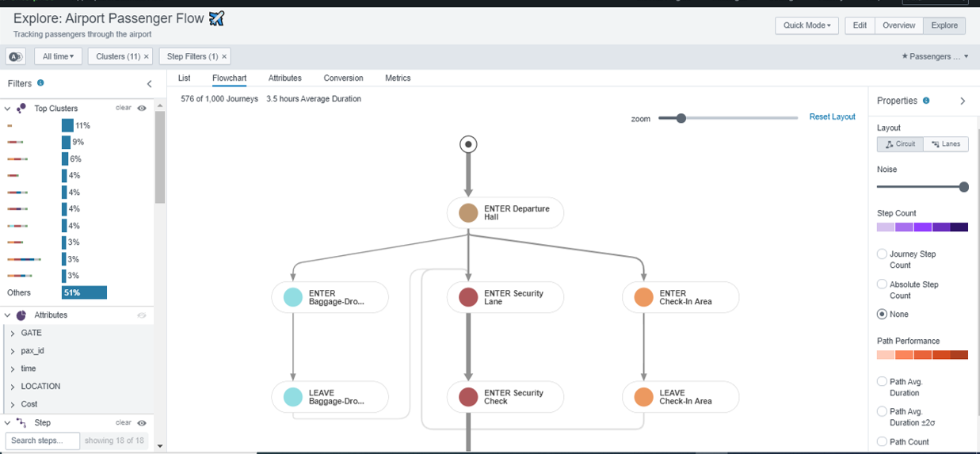Viewport: 980px width, 454px height.
Task: Click the Step section path icon
Action: (x=21, y=422)
